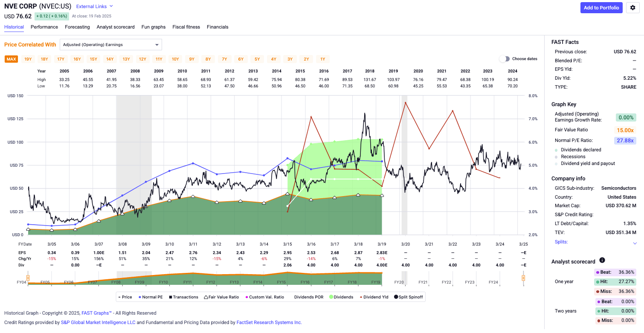Image resolution: width=644 pixels, height=333 pixels.
Task: Toggle the Custom Val. Ratio series
Action: (247, 297)
